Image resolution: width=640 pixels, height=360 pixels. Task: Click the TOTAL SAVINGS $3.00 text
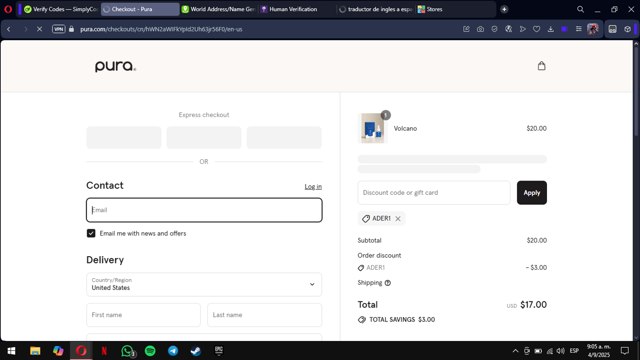pos(402,320)
